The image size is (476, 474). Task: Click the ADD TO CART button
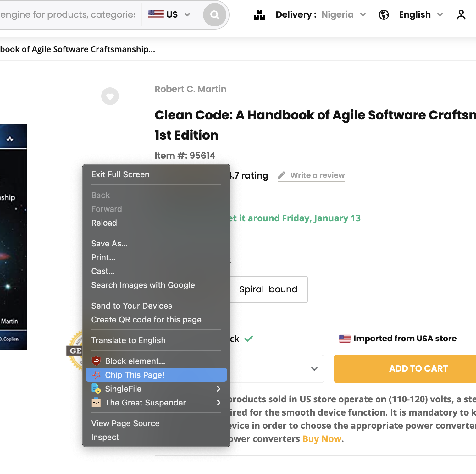point(418,368)
